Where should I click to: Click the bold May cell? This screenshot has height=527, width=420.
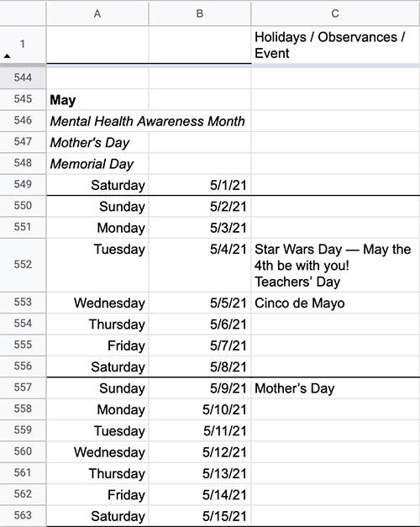97,100
